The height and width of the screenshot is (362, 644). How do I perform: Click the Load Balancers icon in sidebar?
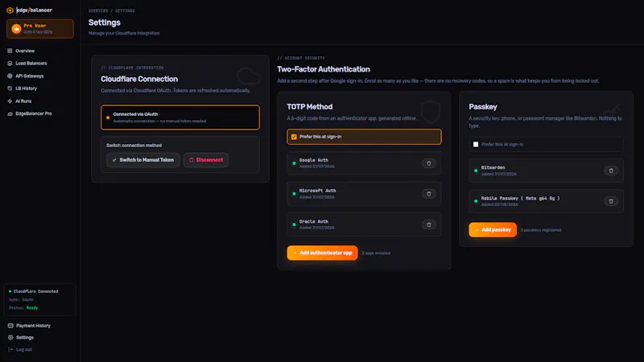point(10,64)
